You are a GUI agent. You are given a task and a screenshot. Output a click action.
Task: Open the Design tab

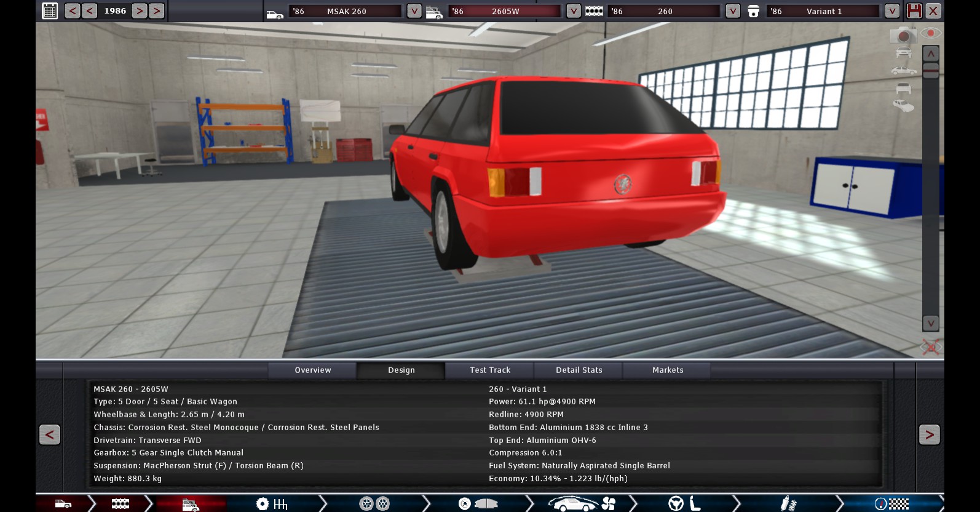(401, 370)
